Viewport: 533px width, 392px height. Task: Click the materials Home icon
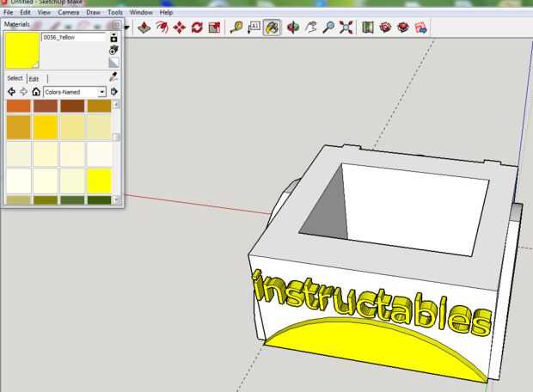pyautogui.click(x=36, y=92)
